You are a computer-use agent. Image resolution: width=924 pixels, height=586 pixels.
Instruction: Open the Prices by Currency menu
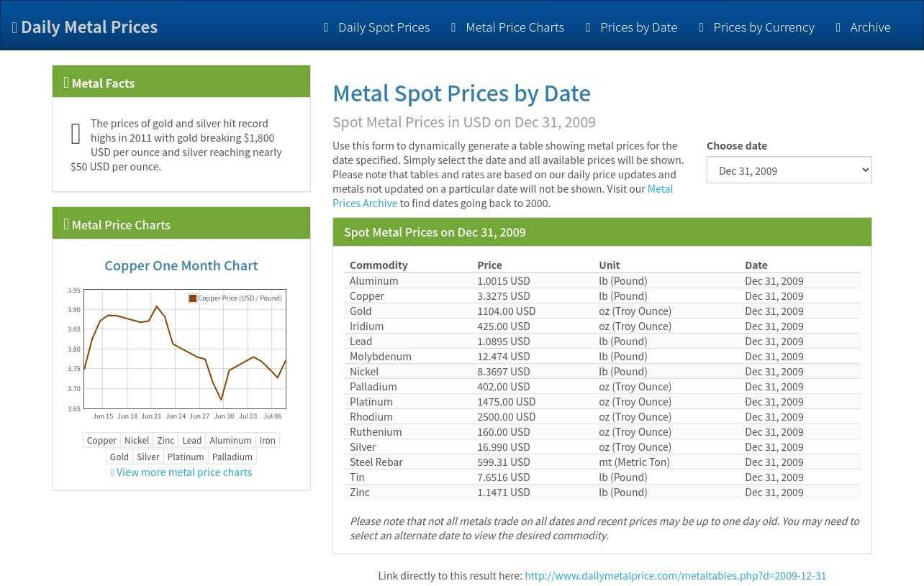pyautogui.click(x=763, y=27)
